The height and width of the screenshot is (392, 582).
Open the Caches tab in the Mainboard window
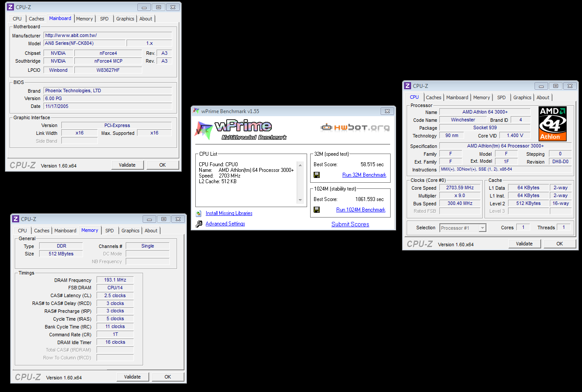click(x=37, y=19)
